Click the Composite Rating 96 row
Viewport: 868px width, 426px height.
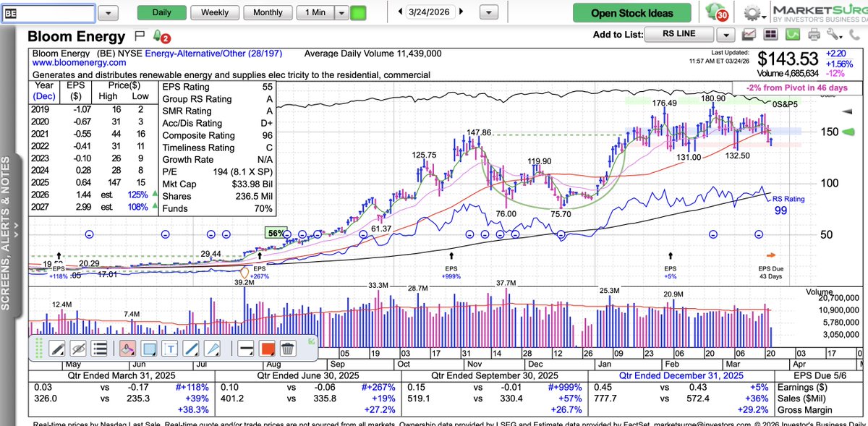pos(218,135)
